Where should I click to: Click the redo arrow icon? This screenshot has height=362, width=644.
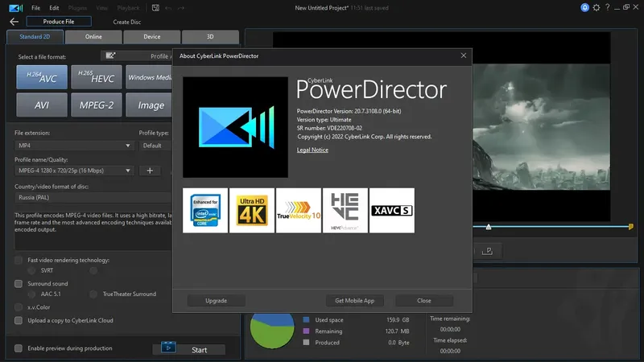pos(180,8)
